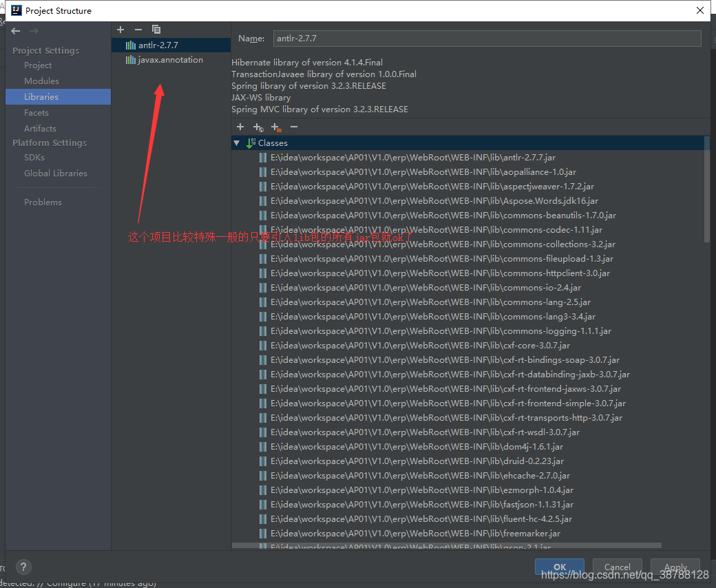The height and width of the screenshot is (588, 716).
Task: Add a new project library
Action: click(120, 30)
